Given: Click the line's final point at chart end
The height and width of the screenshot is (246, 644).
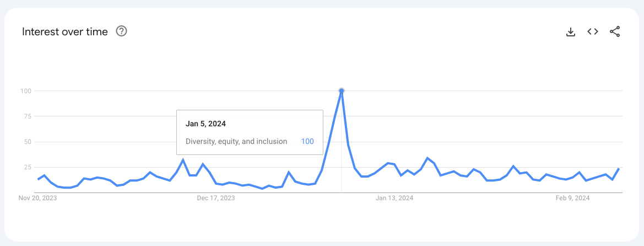Looking at the screenshot, I should [x=619, y=168].
